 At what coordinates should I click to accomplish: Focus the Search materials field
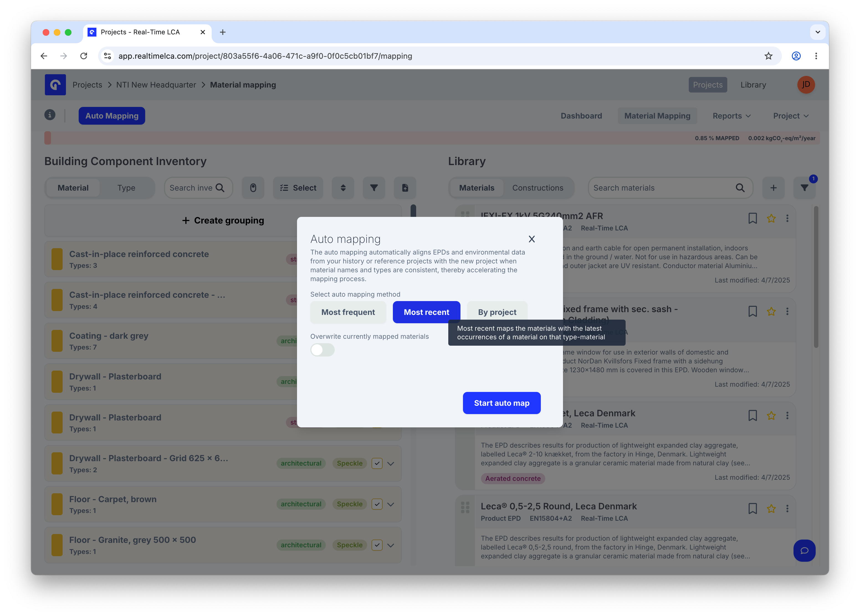pyautogui.click(x=670, y=188)
